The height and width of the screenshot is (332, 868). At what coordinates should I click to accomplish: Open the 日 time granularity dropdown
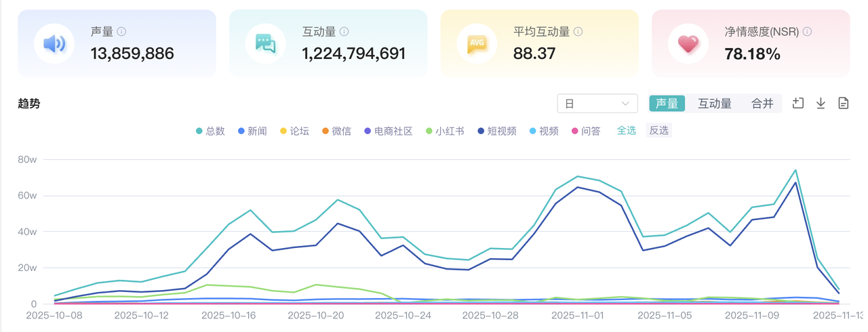[x=597, y=104]
